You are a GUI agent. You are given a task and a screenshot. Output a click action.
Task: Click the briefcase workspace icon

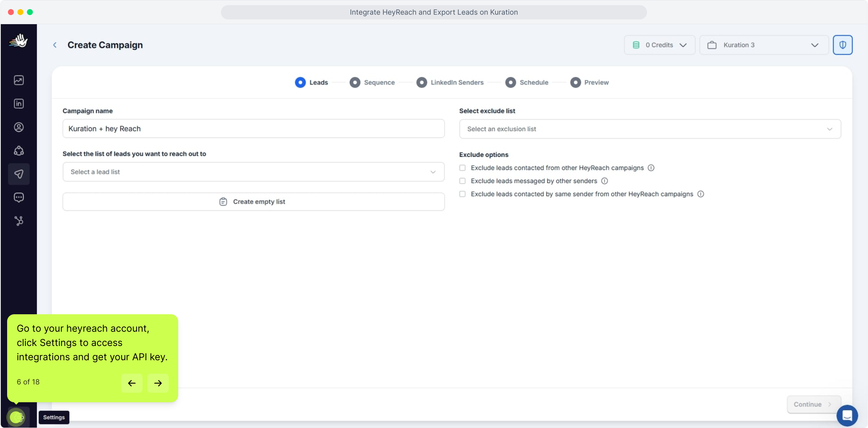(712, 45)
